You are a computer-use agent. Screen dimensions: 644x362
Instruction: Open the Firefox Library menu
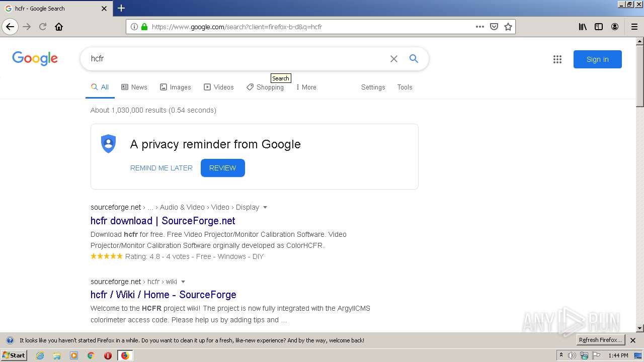583,27
